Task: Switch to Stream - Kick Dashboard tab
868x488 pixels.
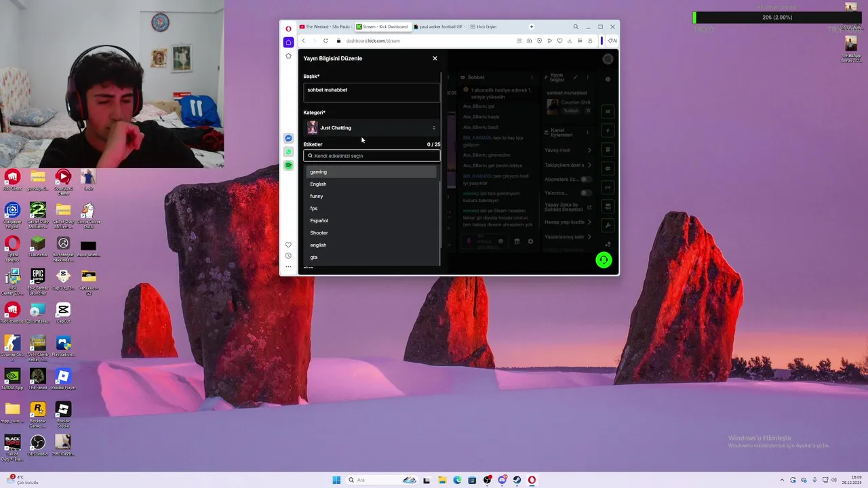Action: pyautogui.click(x=382, y=27)
